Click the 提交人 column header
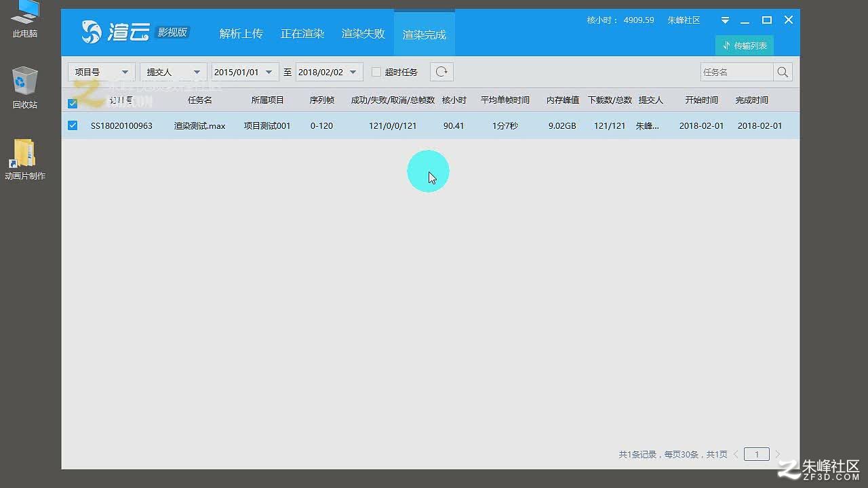Image resolution: width=868 pixels, height=488 pixels. (651, 100)
